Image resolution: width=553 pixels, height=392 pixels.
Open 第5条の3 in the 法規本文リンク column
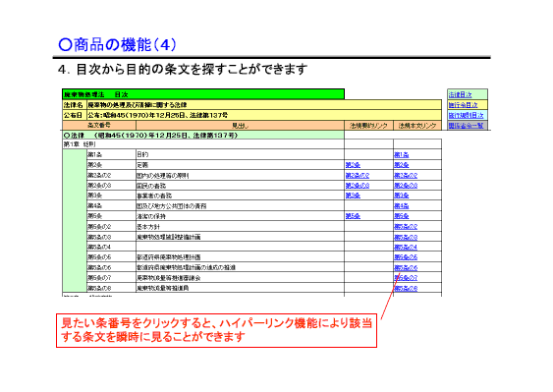406,237
